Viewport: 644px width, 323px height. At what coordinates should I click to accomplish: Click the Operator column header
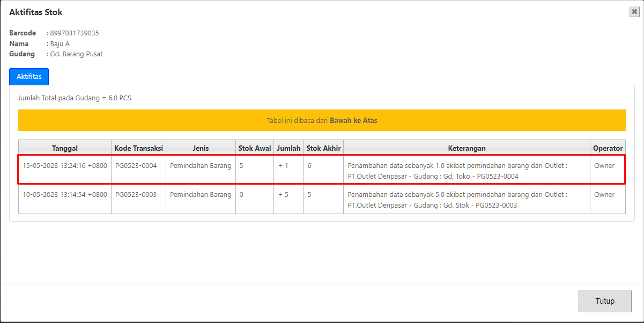pyautogui.click(x=608, y=148)
